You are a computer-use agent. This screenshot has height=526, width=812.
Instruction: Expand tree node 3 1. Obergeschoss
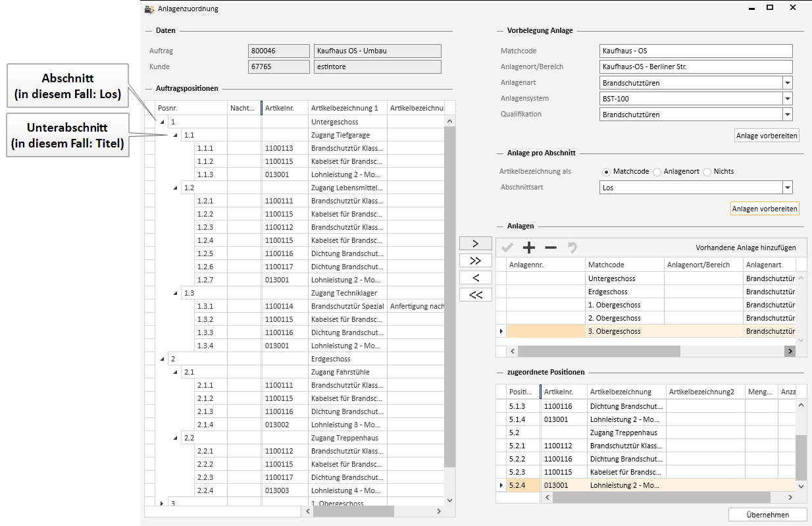click(x=163, y=504)
